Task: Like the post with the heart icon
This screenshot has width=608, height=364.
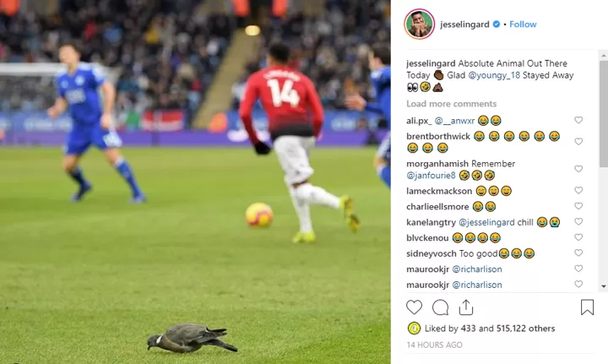Action: (x=414, y=307)
